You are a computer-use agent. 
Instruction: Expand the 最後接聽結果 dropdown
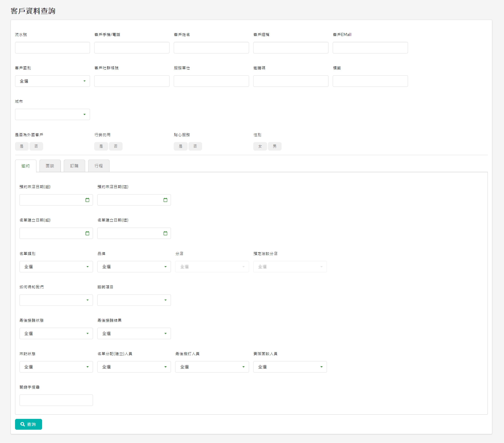[x=134, y=333]
